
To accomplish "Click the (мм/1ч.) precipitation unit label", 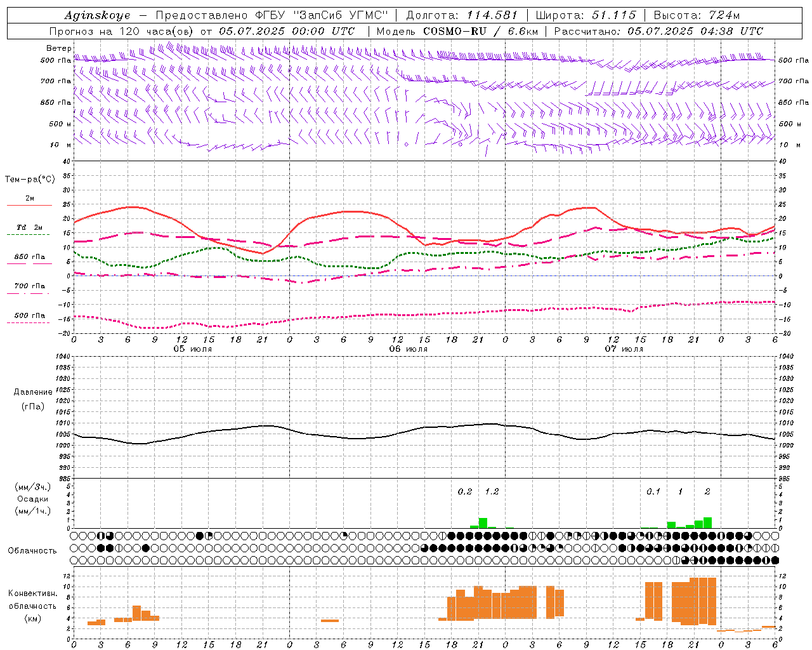I will [x=32, y=511].
